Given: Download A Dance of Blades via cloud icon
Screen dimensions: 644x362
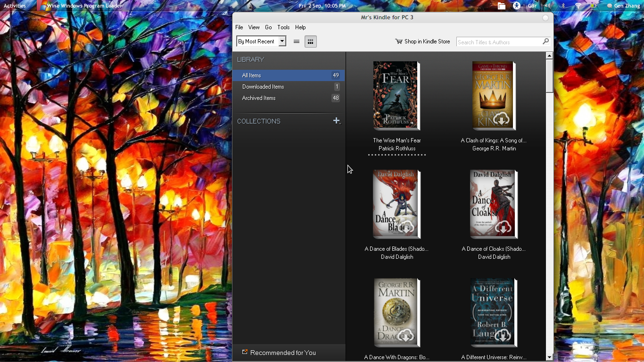Looking at the screenshot, I should click(x=406, y=228).
